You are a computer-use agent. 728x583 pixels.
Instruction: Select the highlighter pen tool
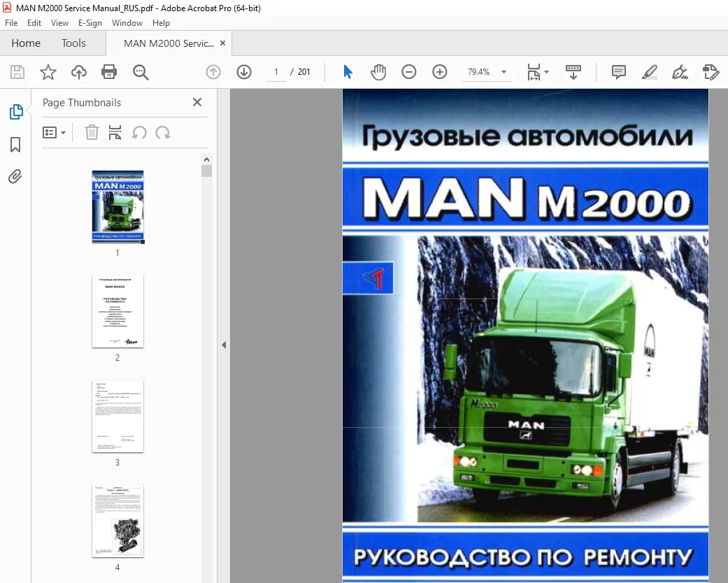point(649,72)
